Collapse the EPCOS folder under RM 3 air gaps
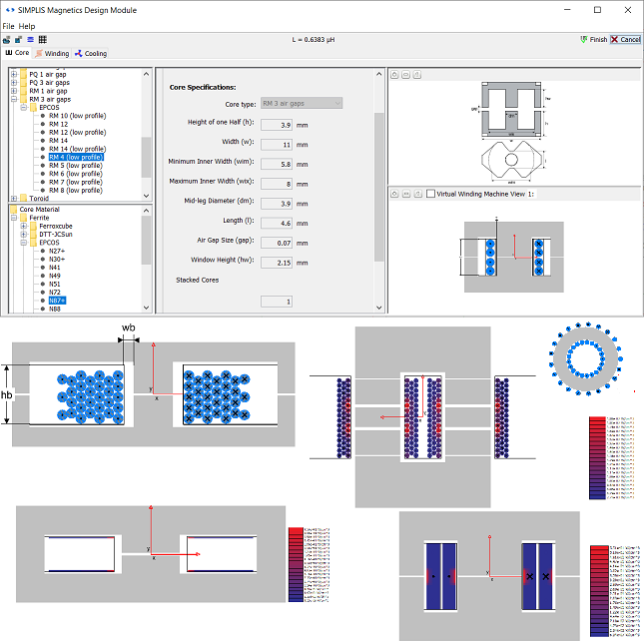The height and width of the screenshot is (644, 644). [24, 108]
